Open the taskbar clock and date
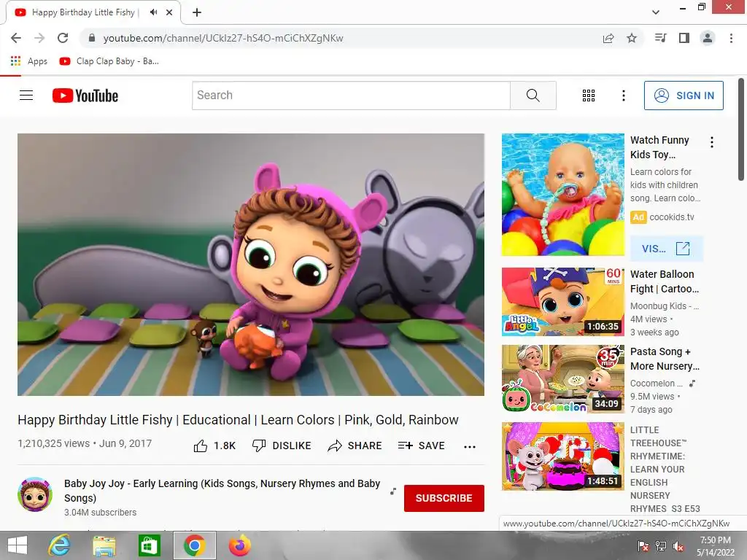The image size is (747, 560). point(715,546)
